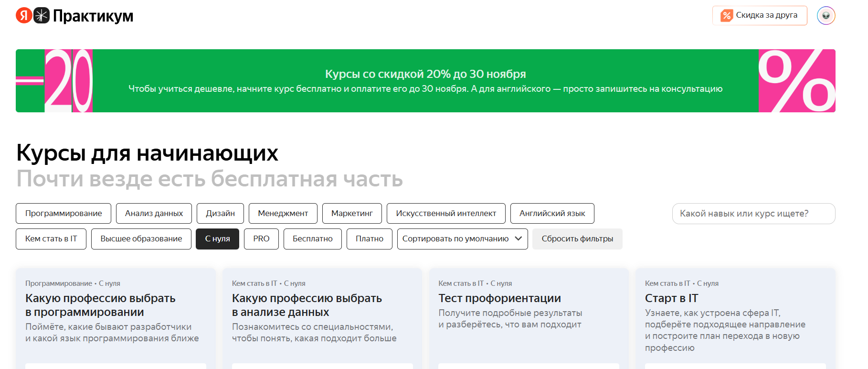Image resolution: width=868 pixels, height=369 pixels.
Task: Open the 20% discount green banner
Action: coord(425,81)
